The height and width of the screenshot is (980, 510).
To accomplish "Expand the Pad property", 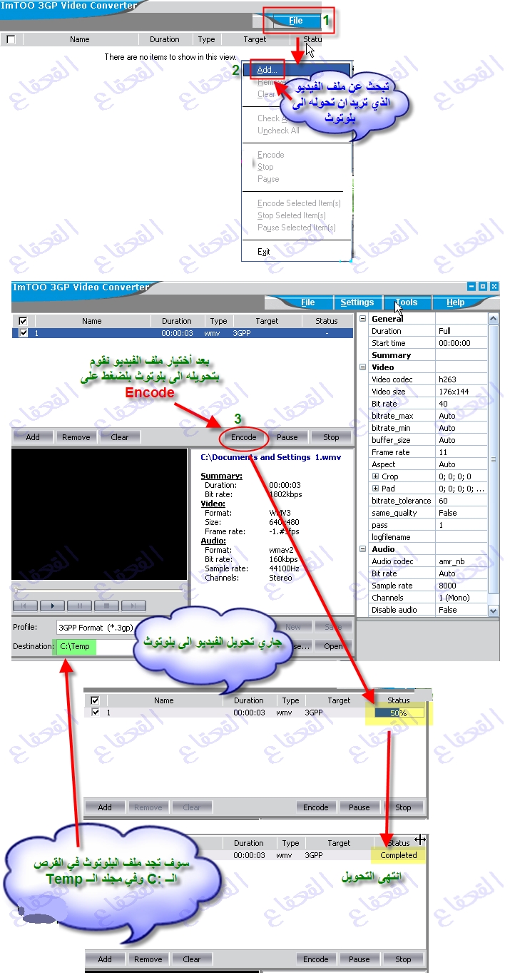I will (x=375, y=489).
